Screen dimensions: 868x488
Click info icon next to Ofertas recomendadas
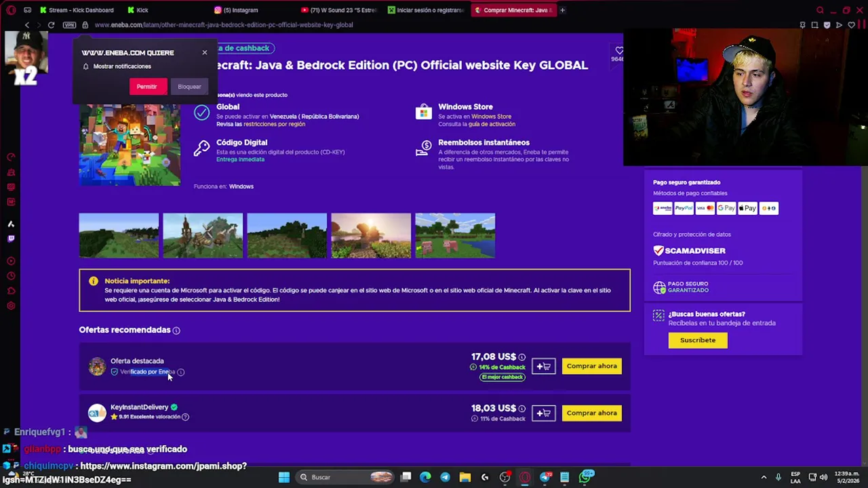[x=176, y=330]
